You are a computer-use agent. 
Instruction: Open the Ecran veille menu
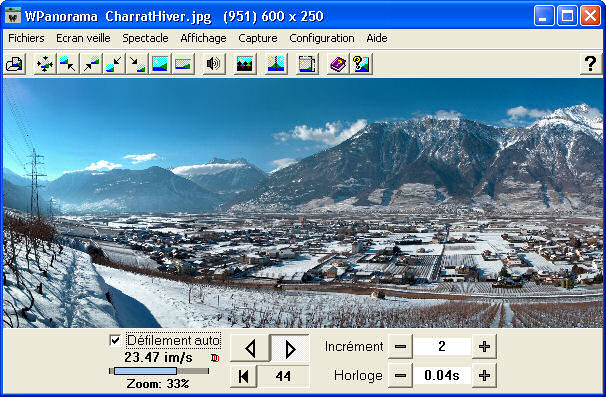[83, 38]
